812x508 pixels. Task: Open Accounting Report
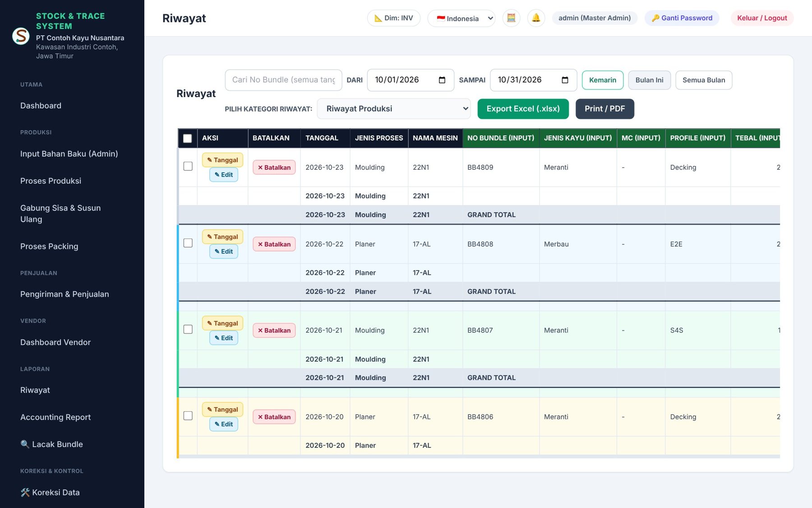point(55,417)
